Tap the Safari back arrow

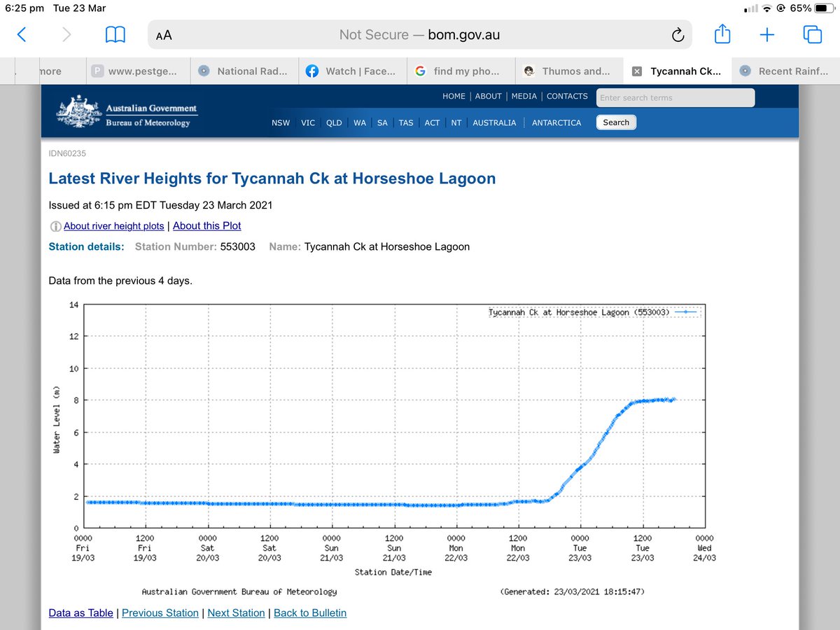click(22, 34)
